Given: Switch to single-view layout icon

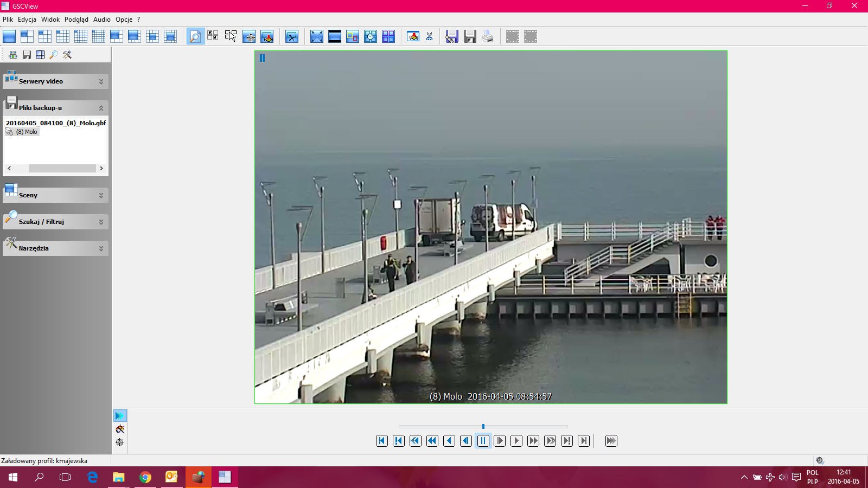Looking at the screenshot, I should pyautogui.click(x=9, y=36).
